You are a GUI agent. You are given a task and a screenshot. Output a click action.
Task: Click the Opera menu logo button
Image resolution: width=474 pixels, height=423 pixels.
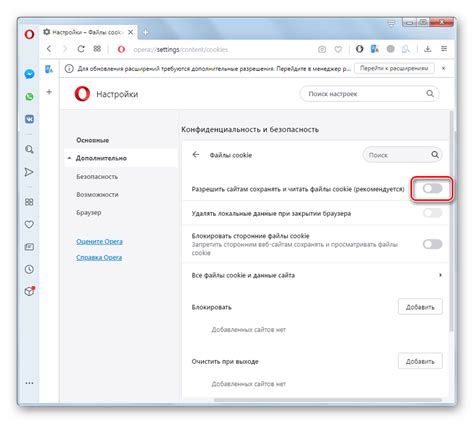tap(29, 34)
